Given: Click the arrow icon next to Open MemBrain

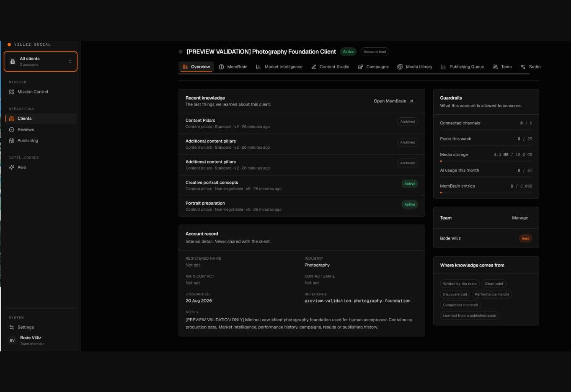Looking at the screenshot, I should click(411, 101).
